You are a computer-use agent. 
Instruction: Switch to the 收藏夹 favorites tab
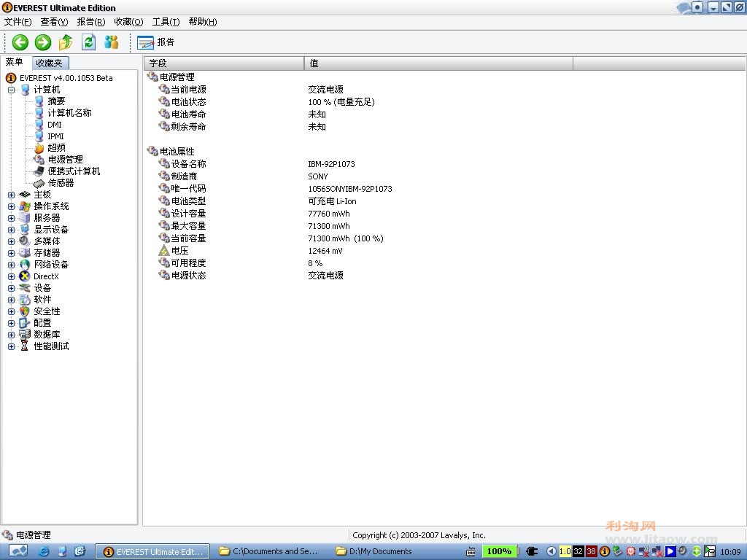click(50, 63)
